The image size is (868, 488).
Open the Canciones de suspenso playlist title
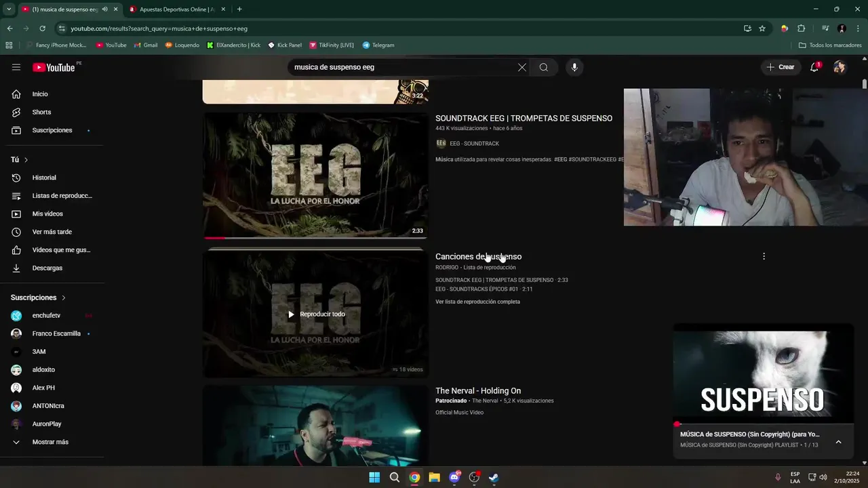click(478, 256)
